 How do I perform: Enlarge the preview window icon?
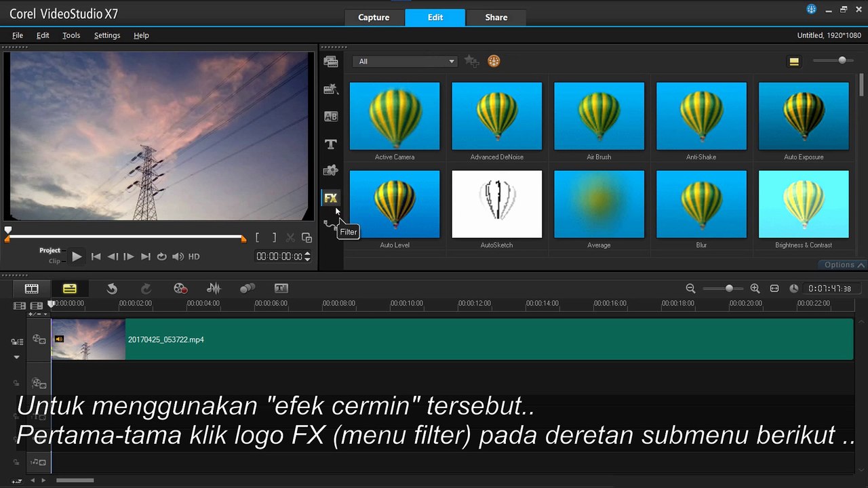point(307,237)
